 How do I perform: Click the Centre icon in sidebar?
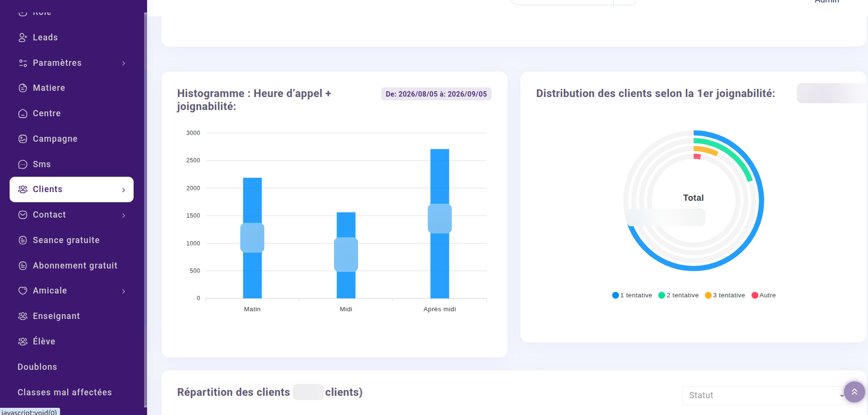(23, 113)
